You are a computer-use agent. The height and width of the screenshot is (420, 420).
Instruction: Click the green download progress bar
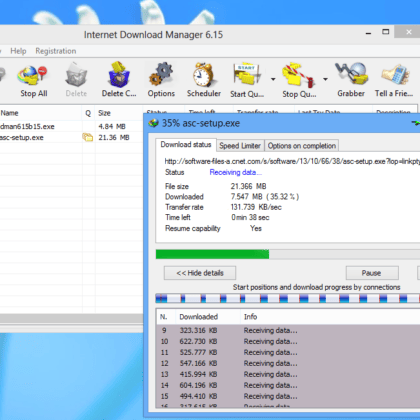click(212, 254)
